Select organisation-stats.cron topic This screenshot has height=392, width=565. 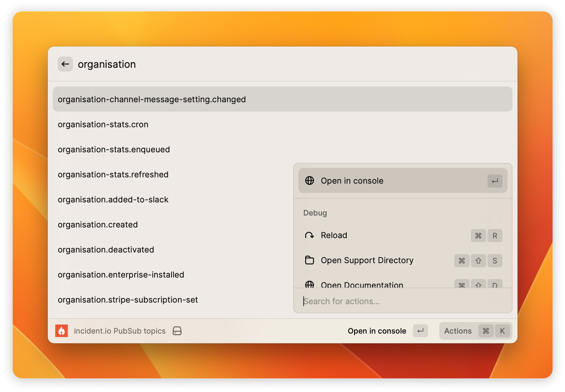click(103, 124)
